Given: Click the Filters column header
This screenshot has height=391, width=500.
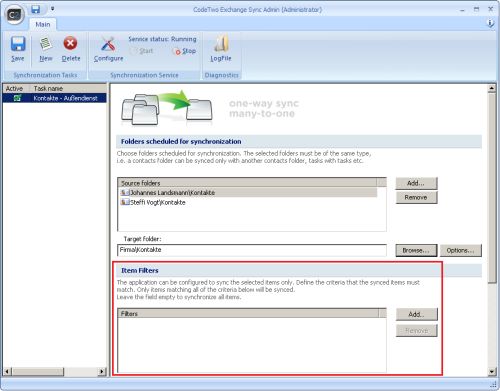Looking at the screenshot, I should (248, 314).
